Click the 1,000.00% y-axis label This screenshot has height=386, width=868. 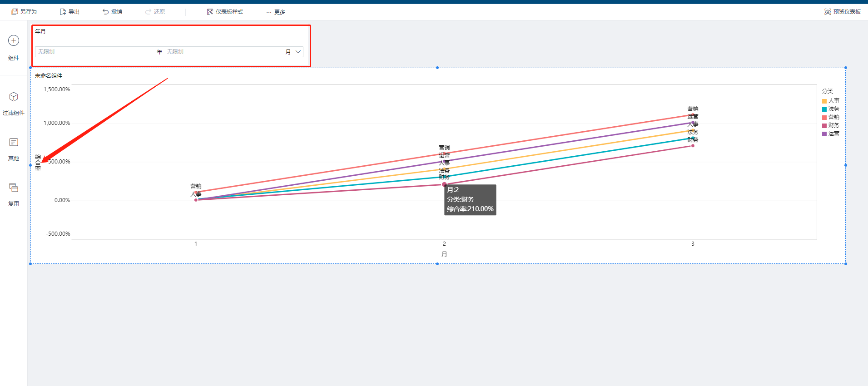pyautogui.click(x=57, y=123)
